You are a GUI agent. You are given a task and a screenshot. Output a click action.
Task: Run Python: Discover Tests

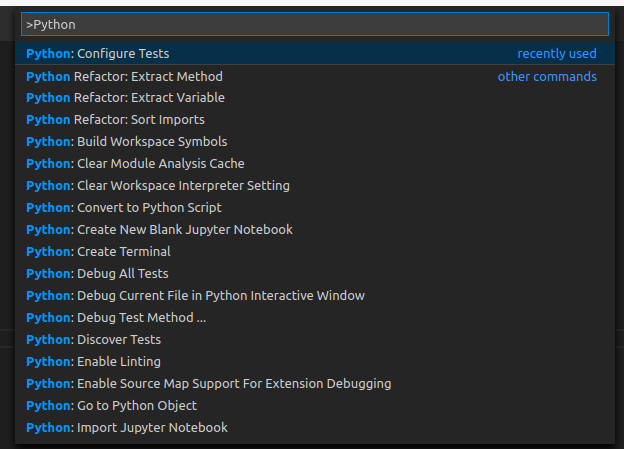coord(315,340)
